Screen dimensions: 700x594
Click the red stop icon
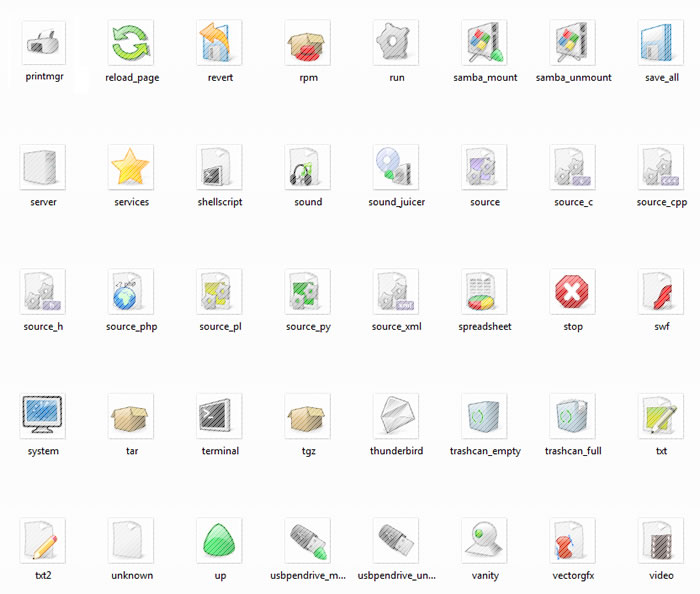pyautogui.click(x=573, y=292)
